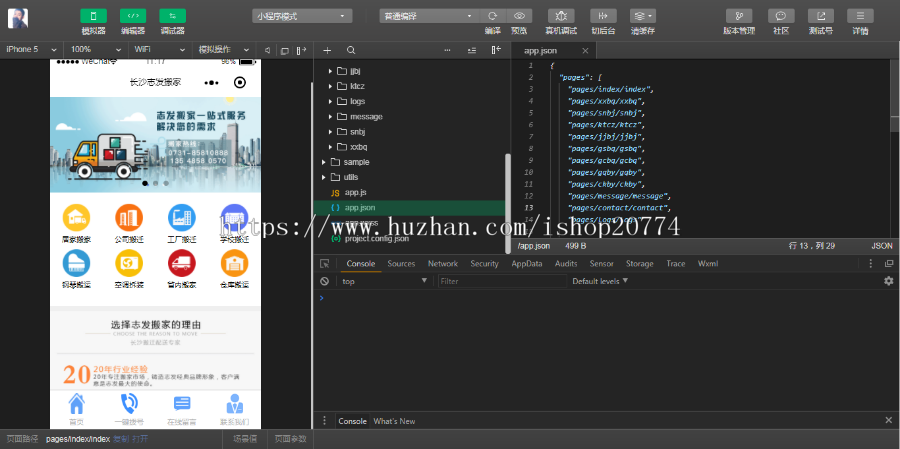Close the bottom console drawer
Screen dimensions: 900x449
point(889,420)
